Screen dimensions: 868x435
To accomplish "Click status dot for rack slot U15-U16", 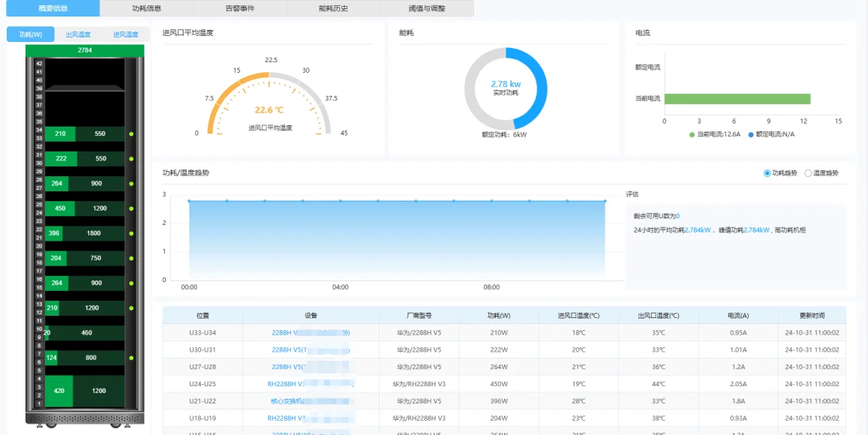I will click(131, 283).
